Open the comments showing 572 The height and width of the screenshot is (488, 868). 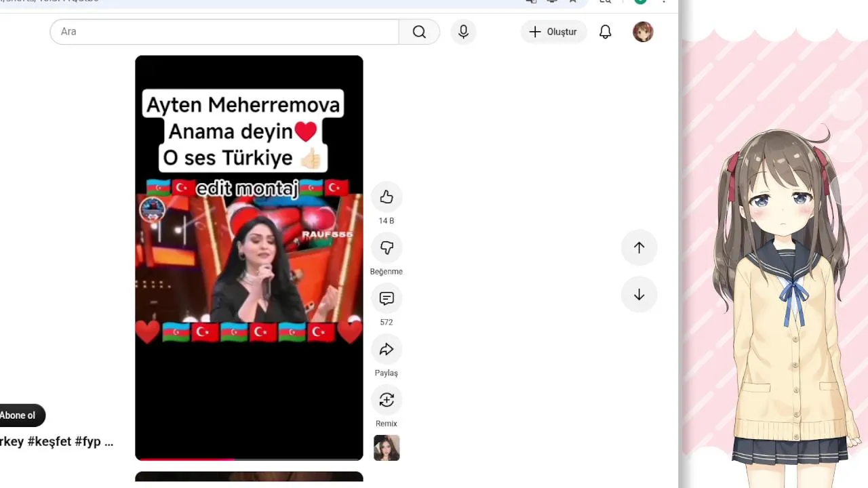coord(387,299)
